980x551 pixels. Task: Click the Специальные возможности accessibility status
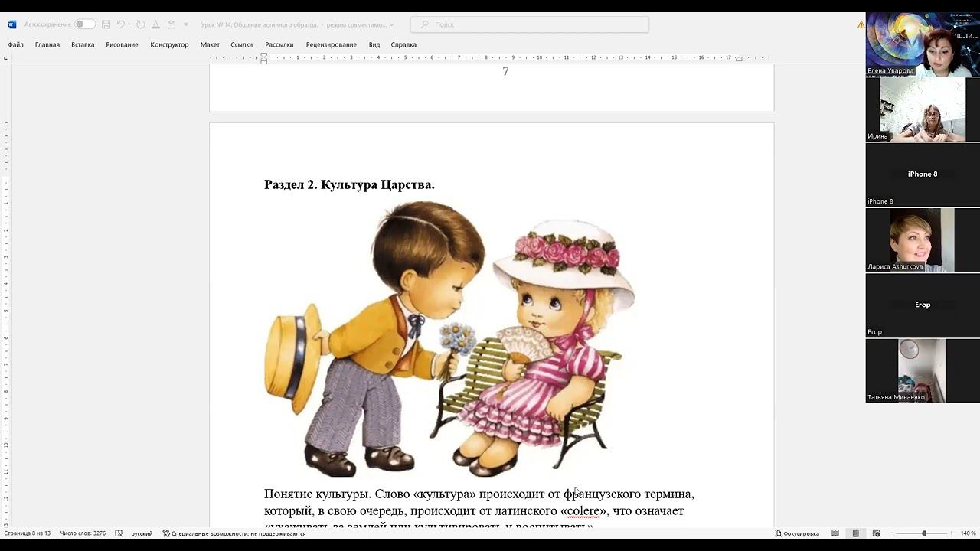click(234, 533)
